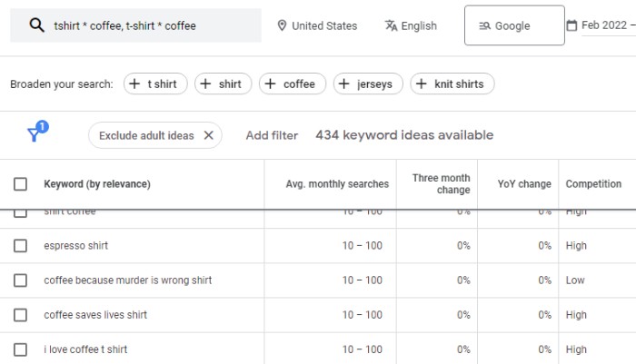Select 'coffee saves lives shirt' checkbox
Image resolution: width=636 pixels, height=364 pixels.
(x=20, y=315)
